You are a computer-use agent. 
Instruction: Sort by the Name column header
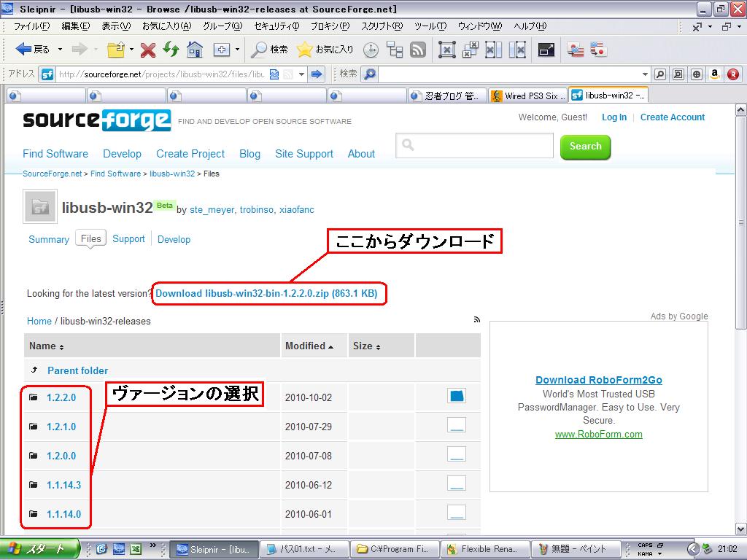pos(46,346)
